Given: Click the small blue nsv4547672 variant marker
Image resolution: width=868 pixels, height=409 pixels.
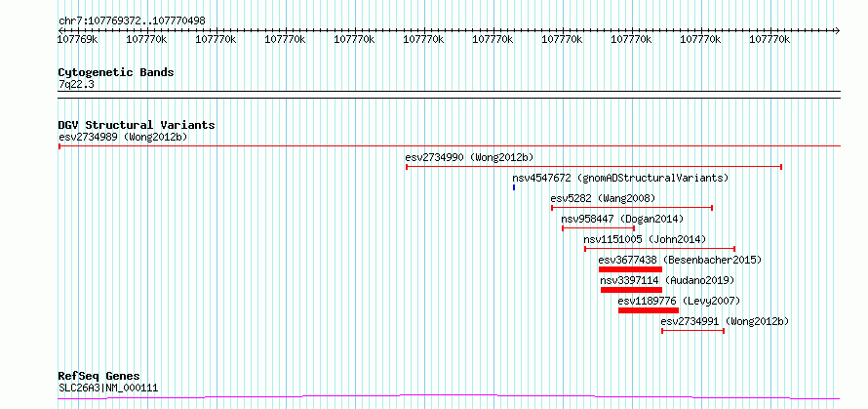Looking at the screenshot, I should (x=514, y=187).
